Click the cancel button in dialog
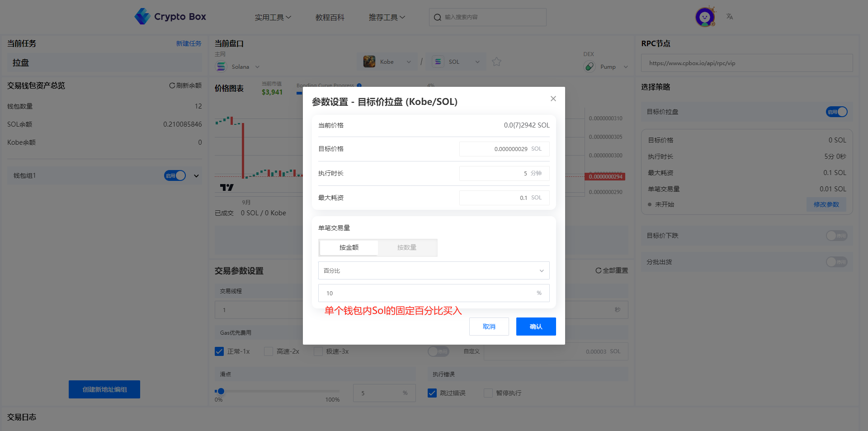868x431 pixels. coord(489,327)
